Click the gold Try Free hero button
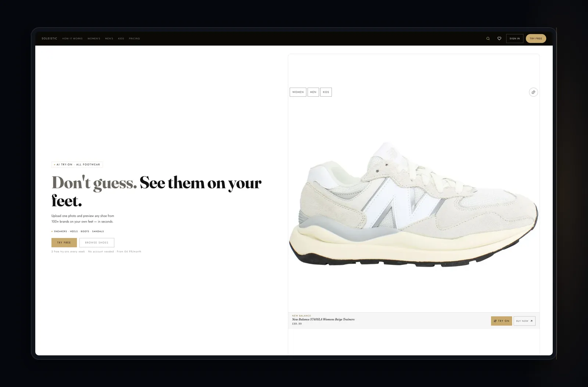This screenshot has width=588, height=387. [64, 243]
